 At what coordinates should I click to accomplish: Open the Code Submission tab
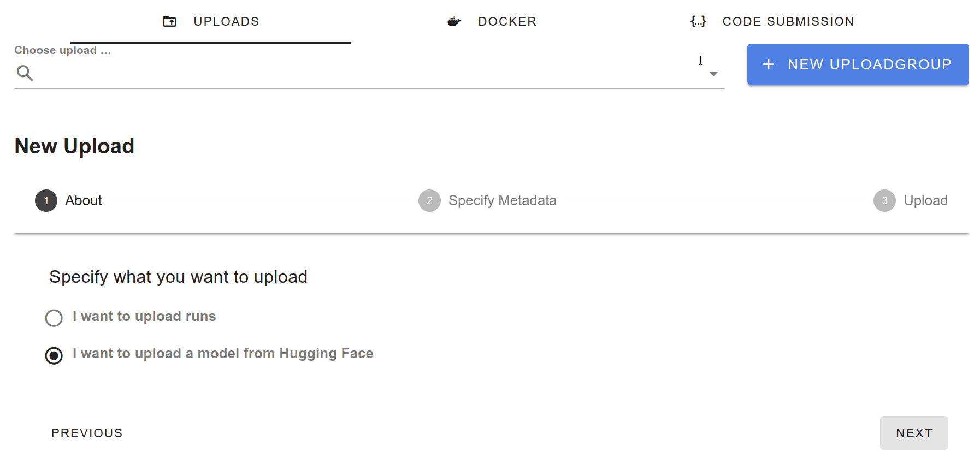point(788,22)
